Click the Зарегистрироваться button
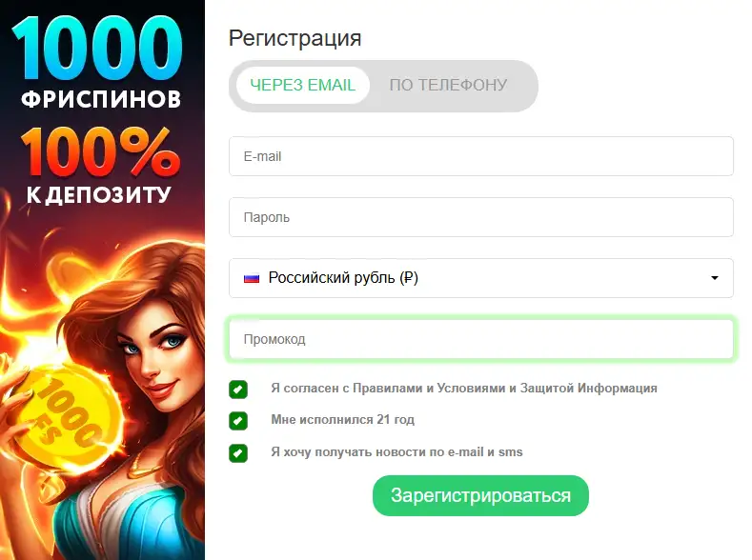This screenshot has width=752, height=560. [480, 495]
